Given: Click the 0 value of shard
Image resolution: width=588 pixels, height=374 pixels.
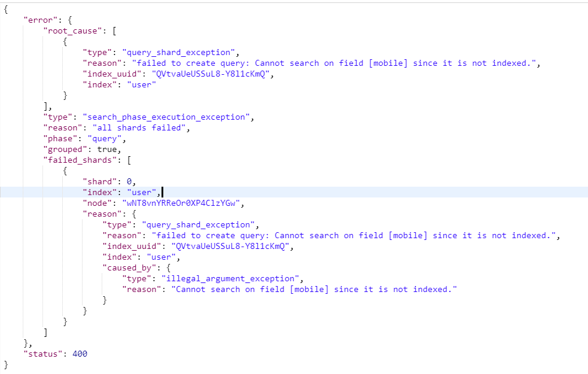Looking at the screenshot, I should (129, 181).
